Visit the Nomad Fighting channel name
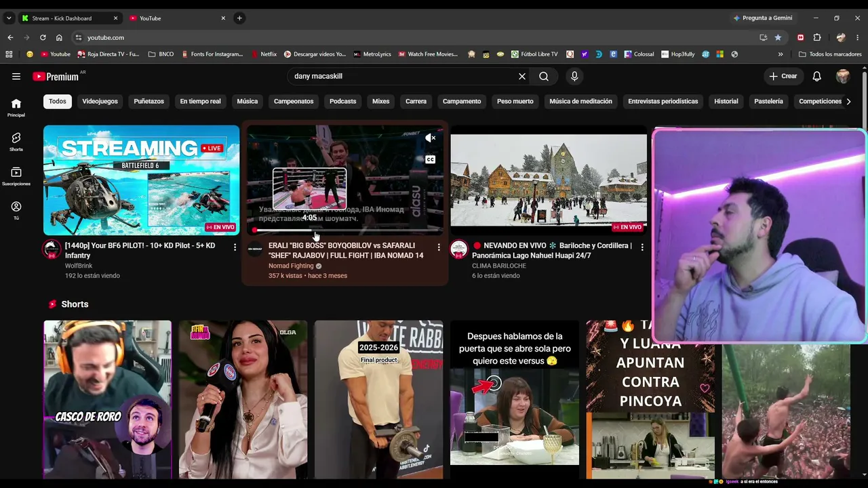This screenshot has width=868, height=488. (x=291, y=266)
